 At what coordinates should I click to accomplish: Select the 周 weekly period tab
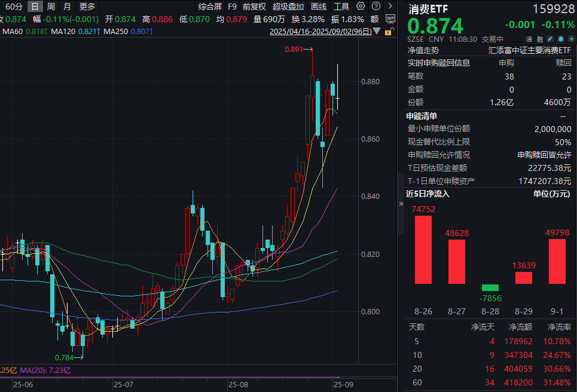coord(51,6)
